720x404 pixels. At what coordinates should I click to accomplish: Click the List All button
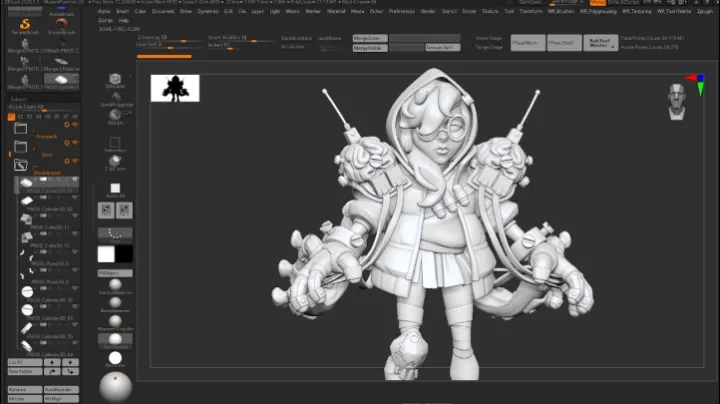click(25, 362)
